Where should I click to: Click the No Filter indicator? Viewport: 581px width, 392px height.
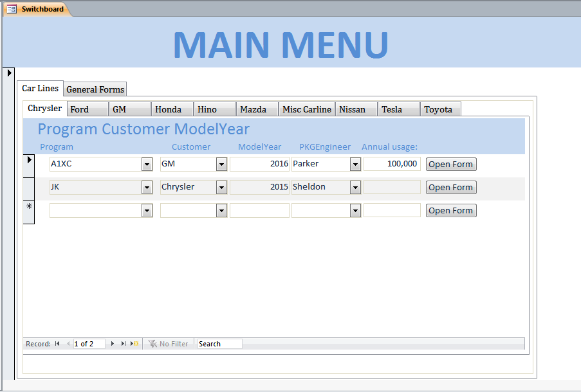[x=169, y=344]
